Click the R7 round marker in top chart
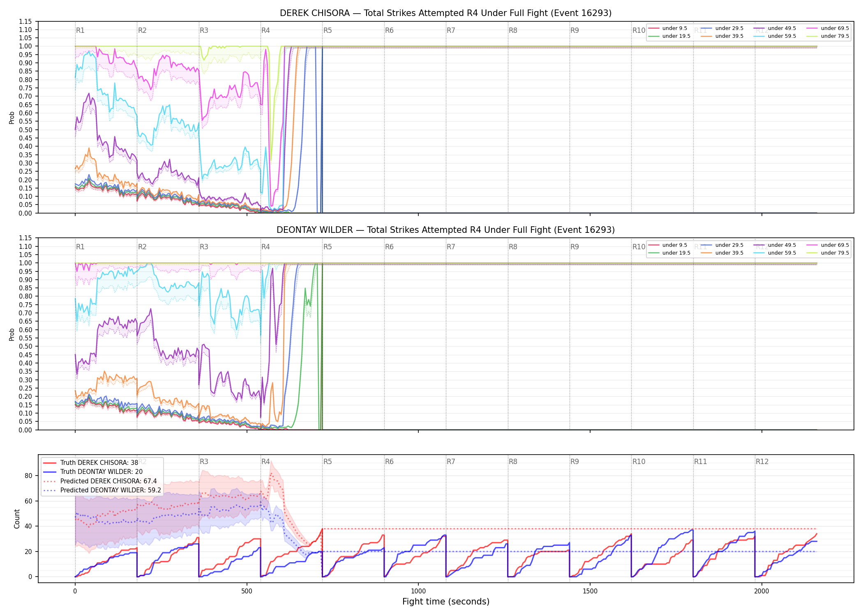The width and height of the screenshot is (863, 616). click(451, 30)
